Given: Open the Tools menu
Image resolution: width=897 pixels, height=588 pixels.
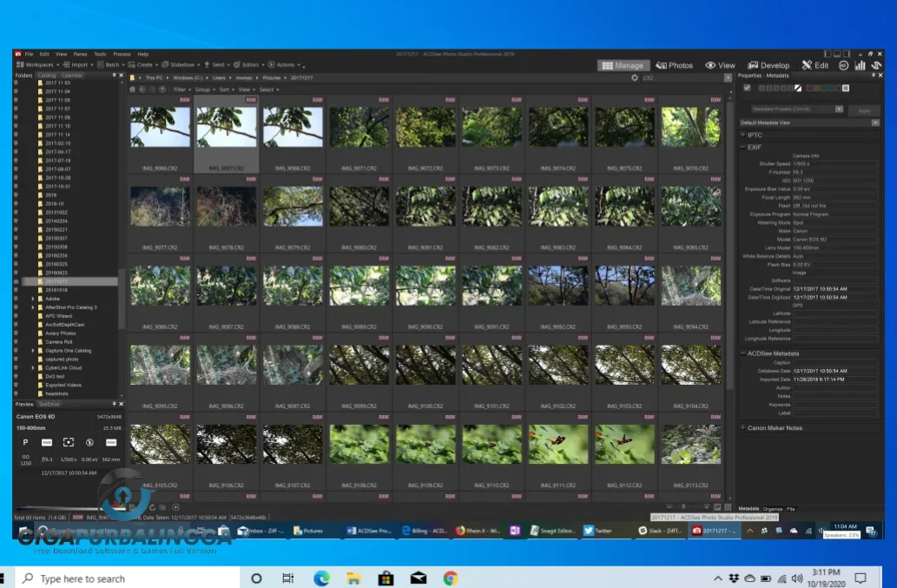Looking at the screenshot, I should (x=100, y=55).
